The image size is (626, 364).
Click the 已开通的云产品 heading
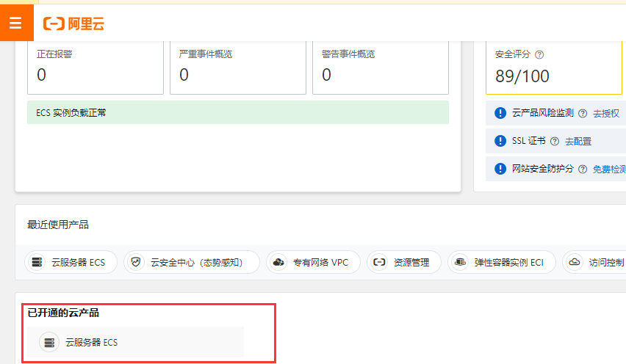click(63, 313)
